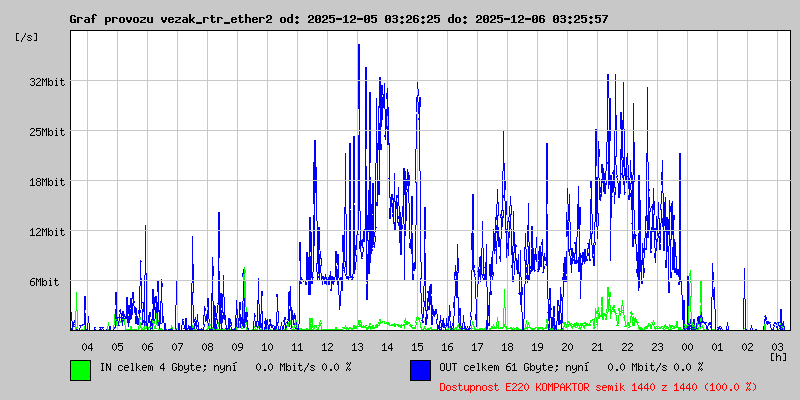Image resolution: width=800 pixels, height=400 pixels.
Task: Click the 25Mbit label on the vertical axis
Action: click(47, 132)
